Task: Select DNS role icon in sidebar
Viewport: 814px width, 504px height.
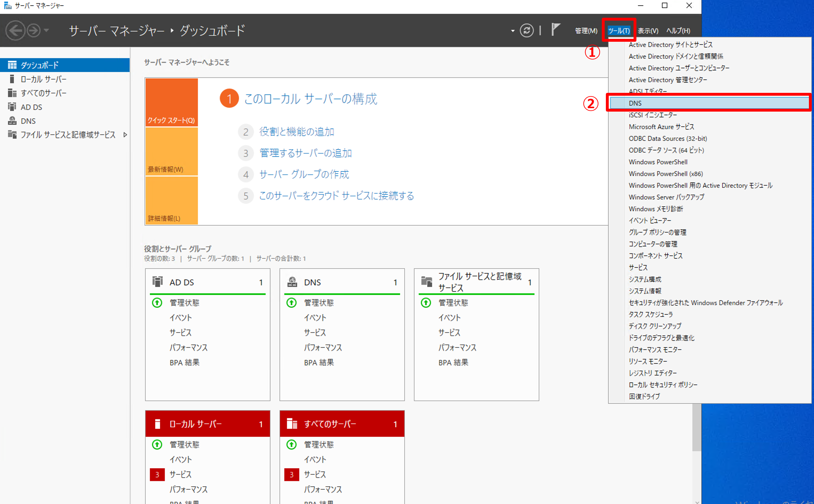Action: [12, 121]
